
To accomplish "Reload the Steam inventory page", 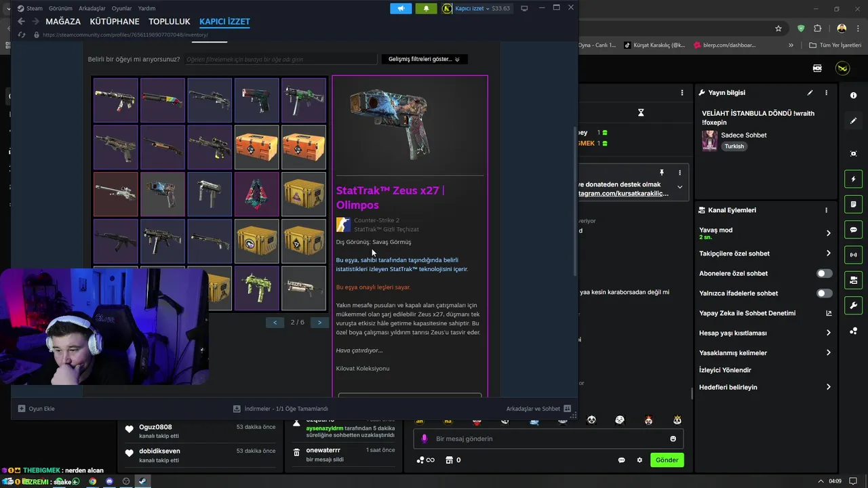I will (x=22, y=35).
